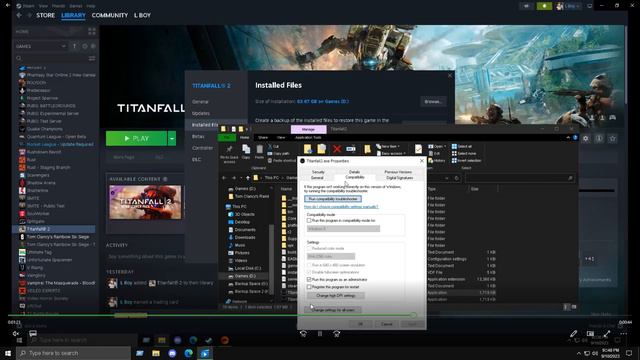Open General in Titanfall 2 properties

coord(200,102)
